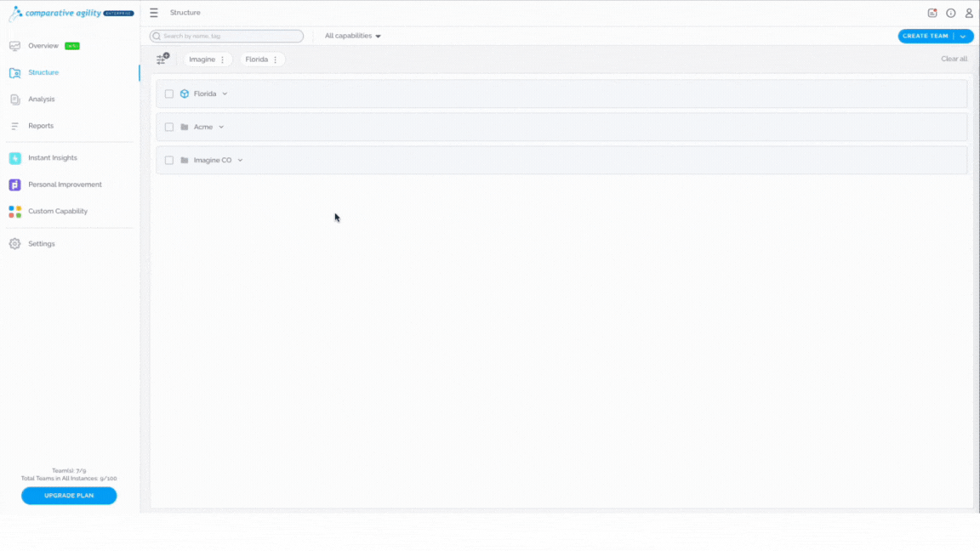
Task: Expand the Imagine CO folder chevron
Action: pos(240,161)
